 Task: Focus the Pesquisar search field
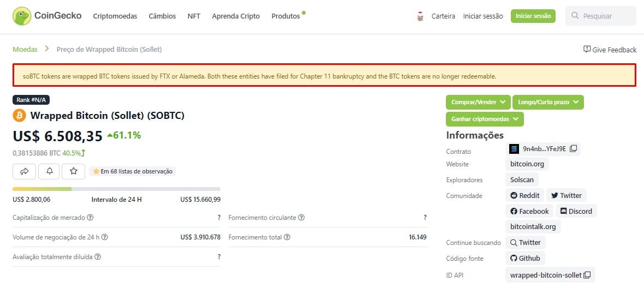click(x=600, y=16)
